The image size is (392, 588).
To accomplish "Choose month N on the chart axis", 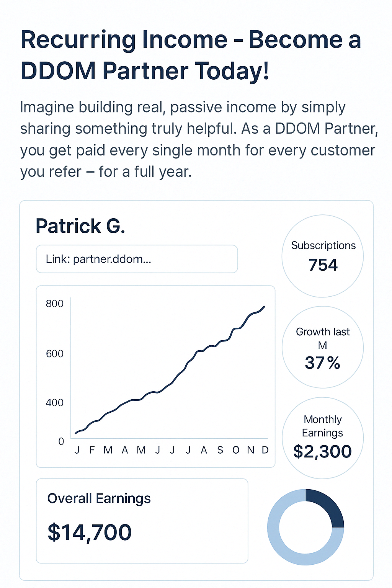I will (x=251, y=450).
